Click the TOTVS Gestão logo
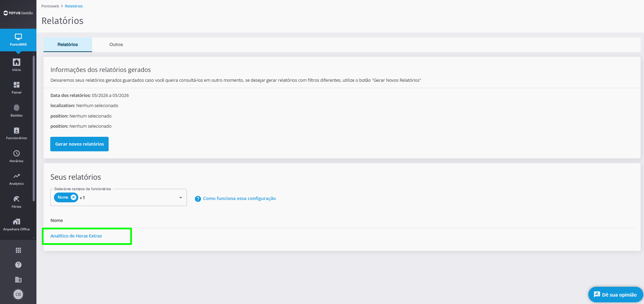The height and width of the screenshot is (304, 644). coord(18,13)
